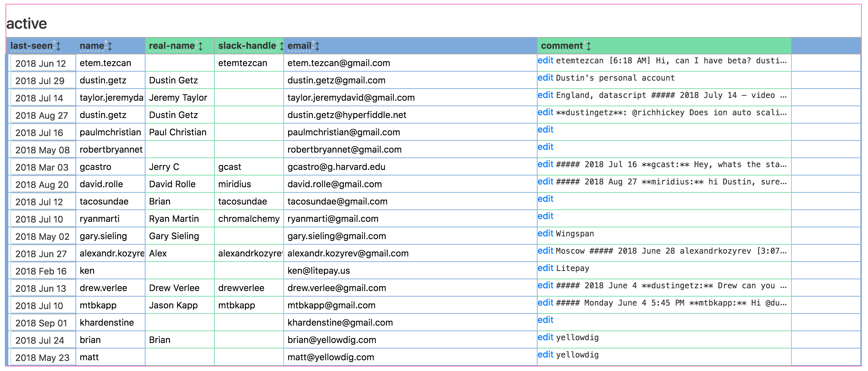The image size is (868, 371).
Task: Click the 2018 Jun 27 date field
Action: coord(43,254)
